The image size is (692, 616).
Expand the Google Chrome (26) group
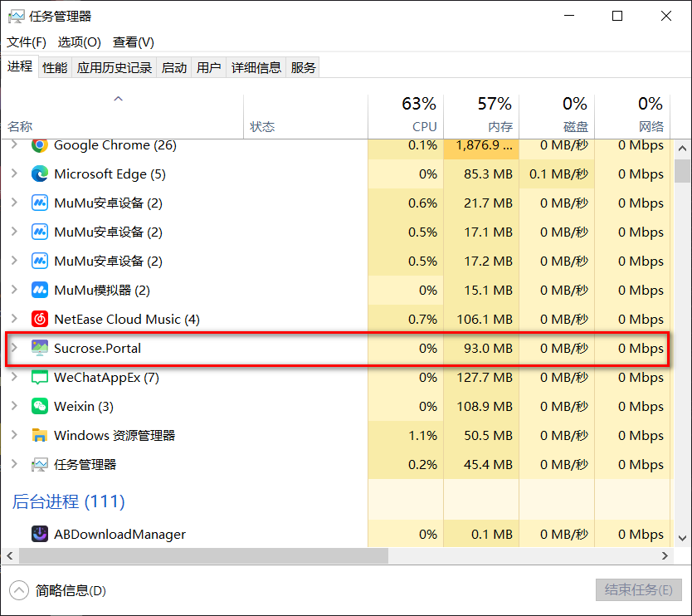click(x=14, y=144)
